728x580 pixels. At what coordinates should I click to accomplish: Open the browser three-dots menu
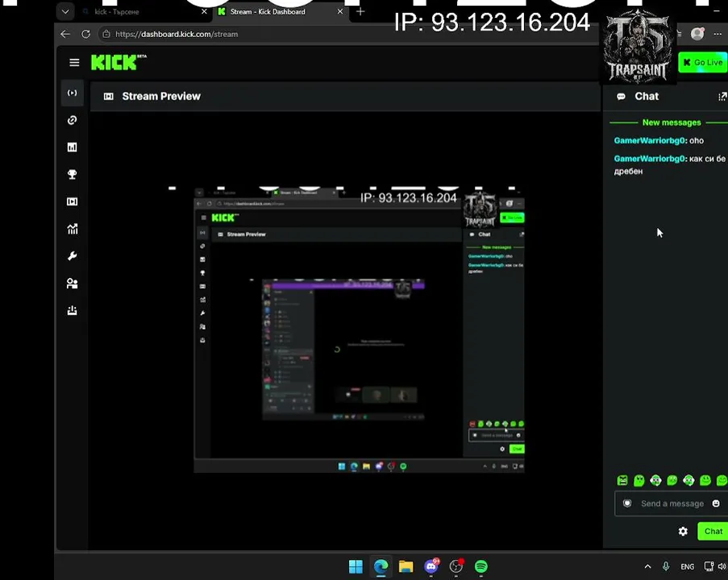(718, 34)
